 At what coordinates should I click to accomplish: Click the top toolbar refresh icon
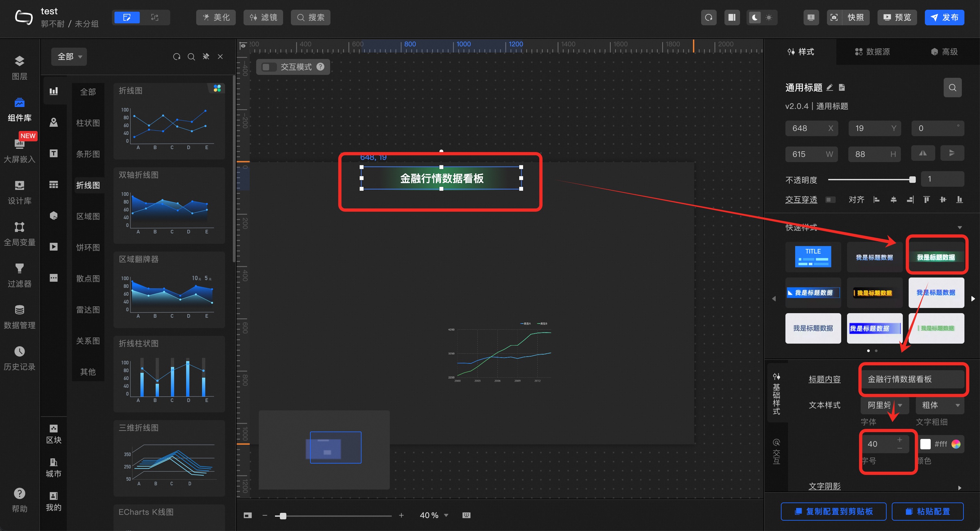point(708,18)
